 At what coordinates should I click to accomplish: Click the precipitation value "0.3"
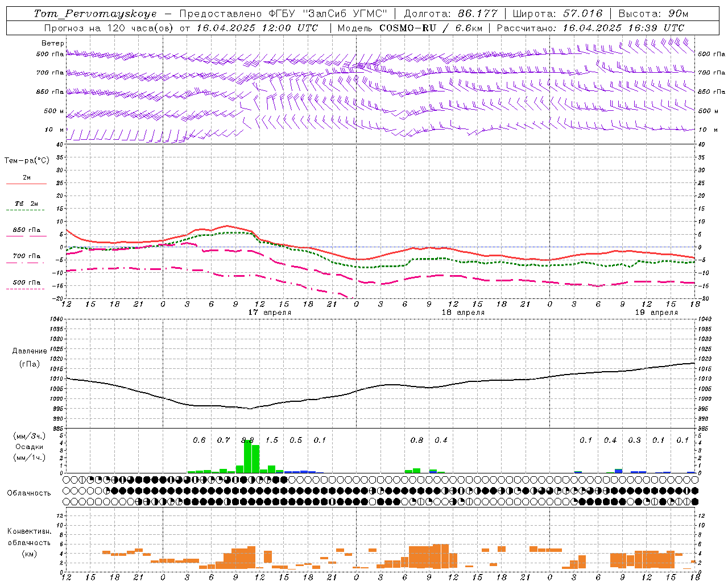point(634,440)
